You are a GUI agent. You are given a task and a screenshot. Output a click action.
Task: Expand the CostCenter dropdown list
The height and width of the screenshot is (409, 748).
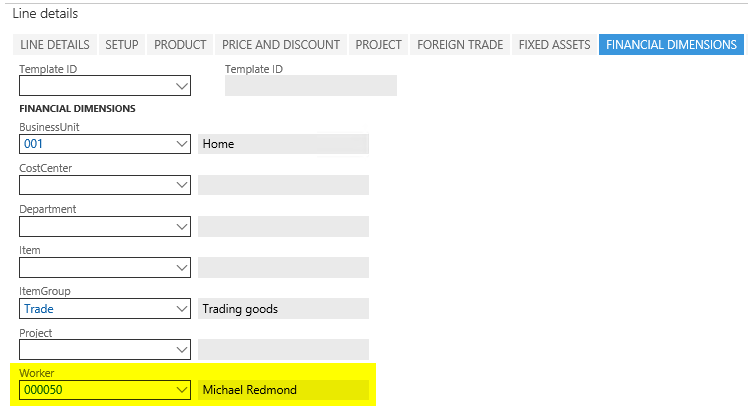(181, 185)
